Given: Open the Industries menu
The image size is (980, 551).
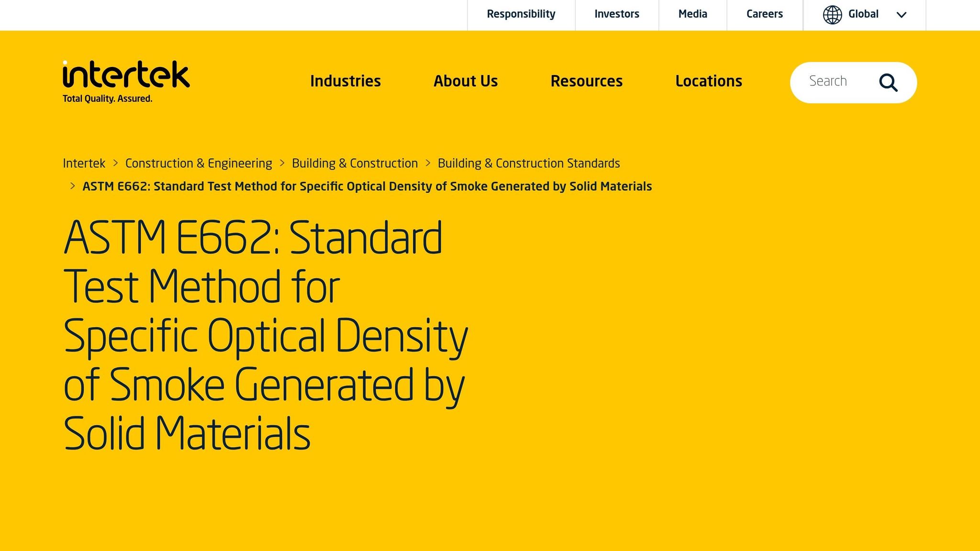Looking at the screenshot, I should coord(345,81).
